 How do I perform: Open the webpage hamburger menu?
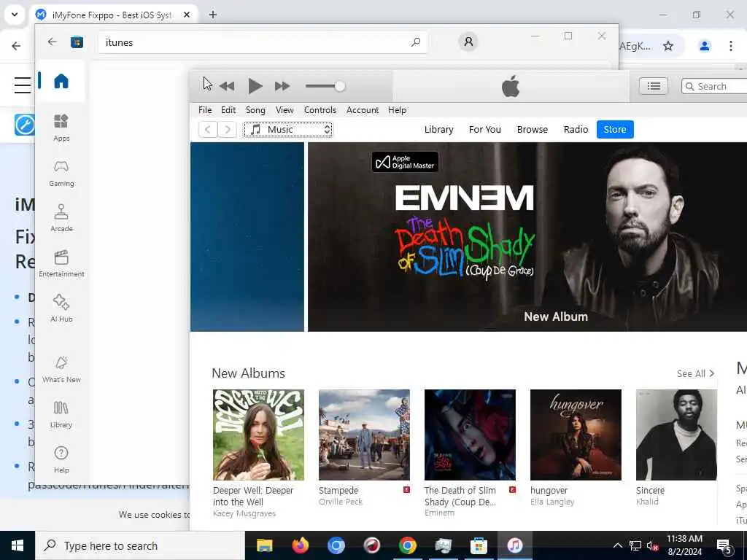point(23,85)
